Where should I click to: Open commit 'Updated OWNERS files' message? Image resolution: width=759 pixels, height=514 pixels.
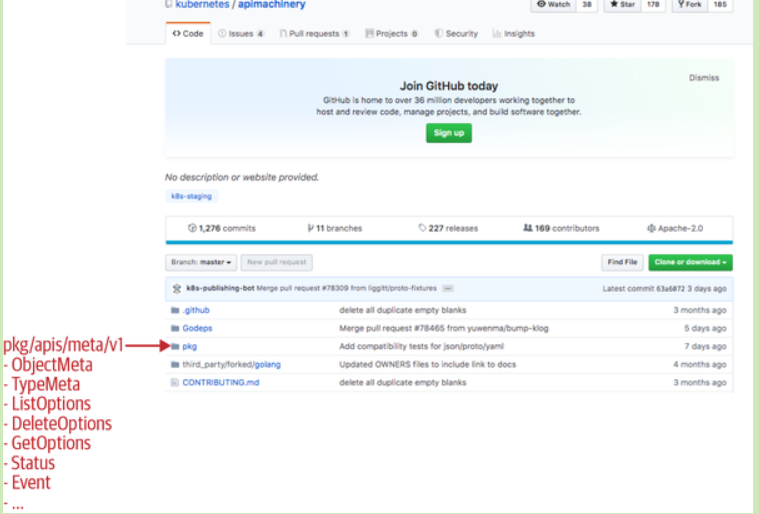click(x=427, y=364)
